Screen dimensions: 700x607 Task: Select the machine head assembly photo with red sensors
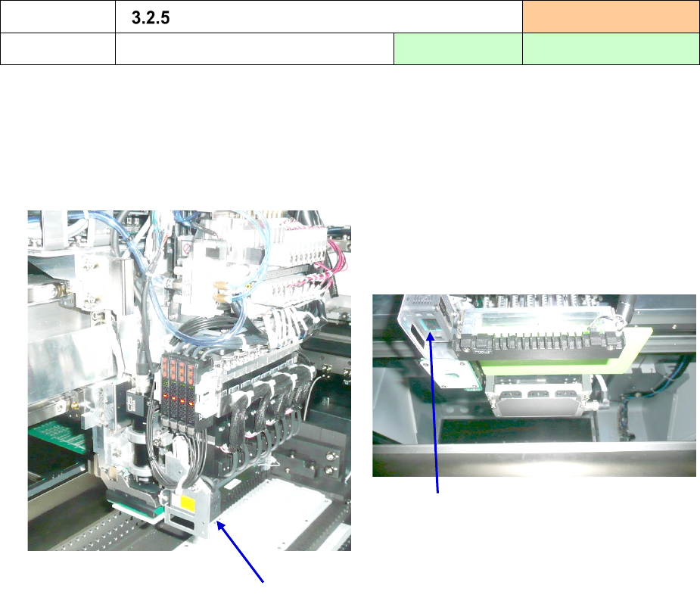click(x=189, y=381)
